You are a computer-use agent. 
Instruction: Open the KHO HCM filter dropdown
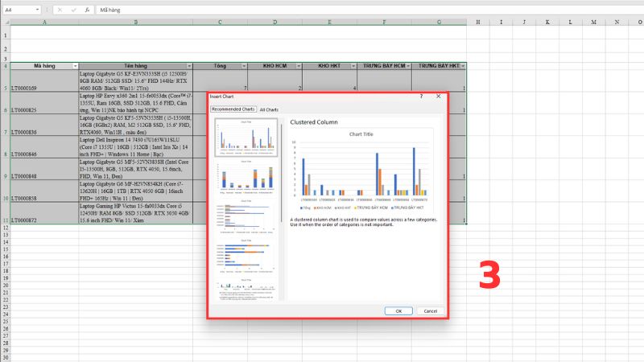[x=299, y=66]
